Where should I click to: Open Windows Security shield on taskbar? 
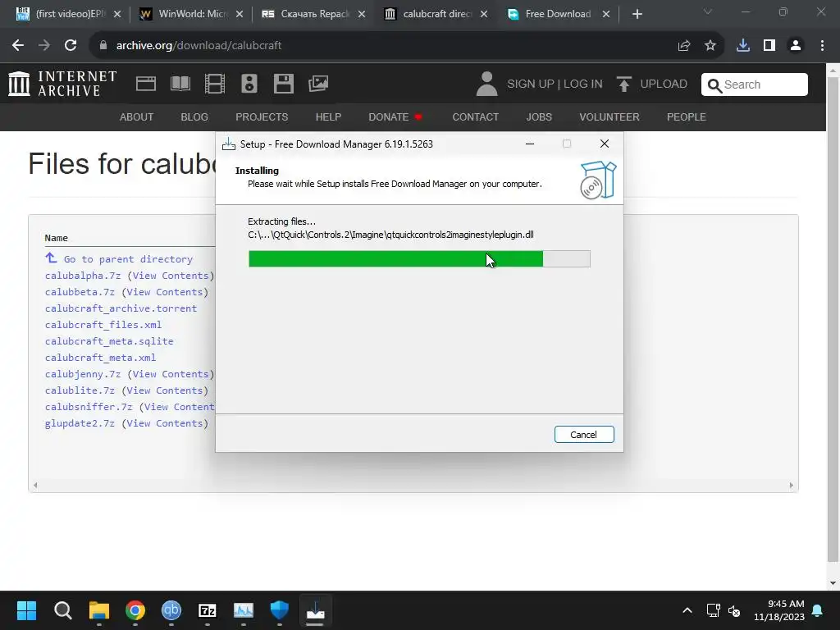click(x=280, y=610)
